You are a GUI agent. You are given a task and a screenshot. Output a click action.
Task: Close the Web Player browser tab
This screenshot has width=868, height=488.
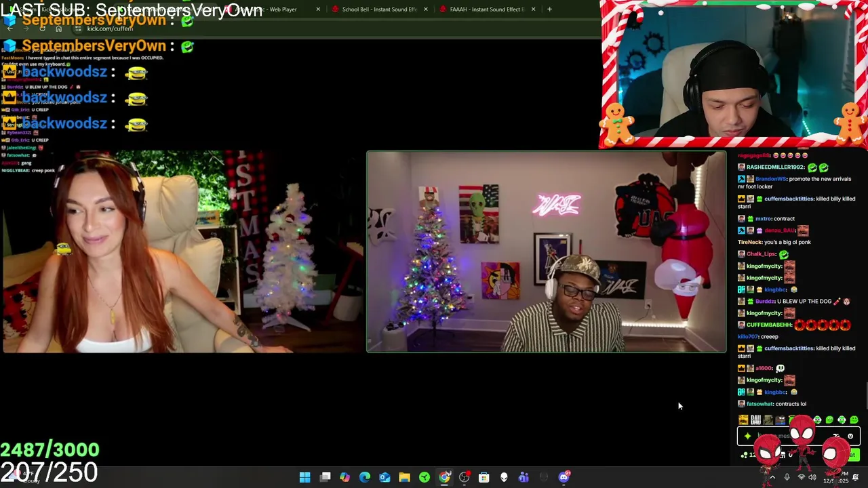tap(318, 9)
